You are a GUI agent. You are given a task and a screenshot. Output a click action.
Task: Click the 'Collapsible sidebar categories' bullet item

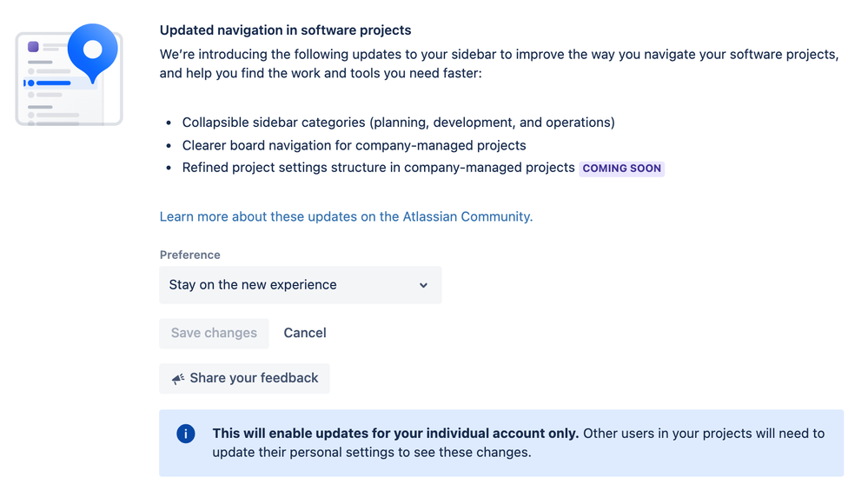[x=398, y=123]
